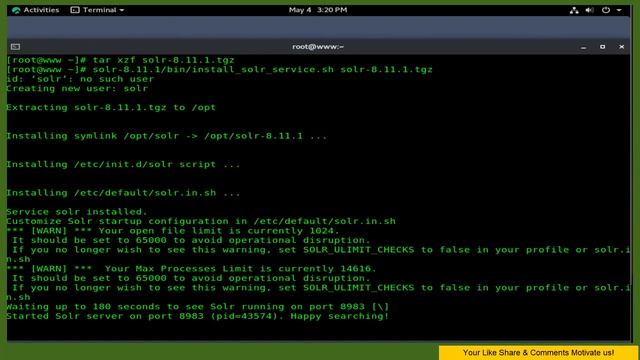Screen dimensions: 640x360
Task: Click 'Waiting up to 180 seconds' line
Action: coord(198,307)
